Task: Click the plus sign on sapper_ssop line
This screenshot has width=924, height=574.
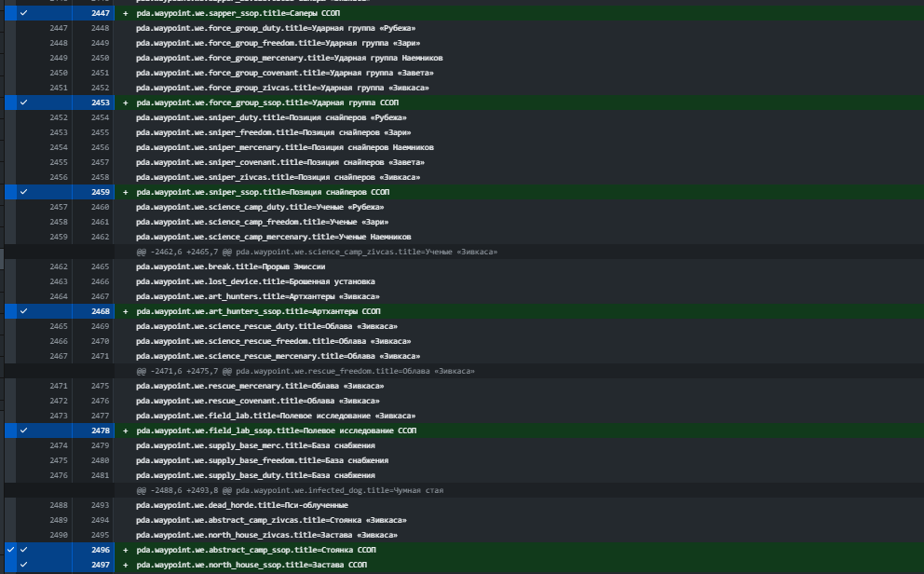Action: tap(125, 13)
